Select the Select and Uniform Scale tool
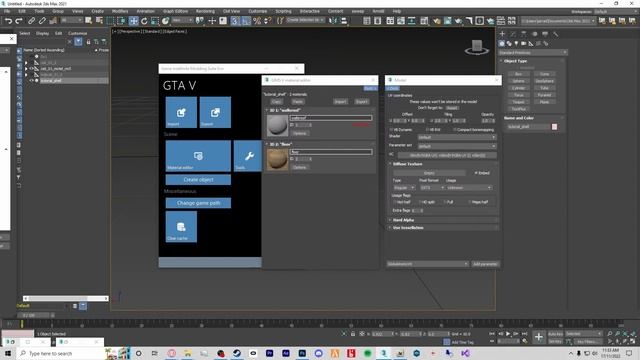The image size is (640, 360). point(155,21)
